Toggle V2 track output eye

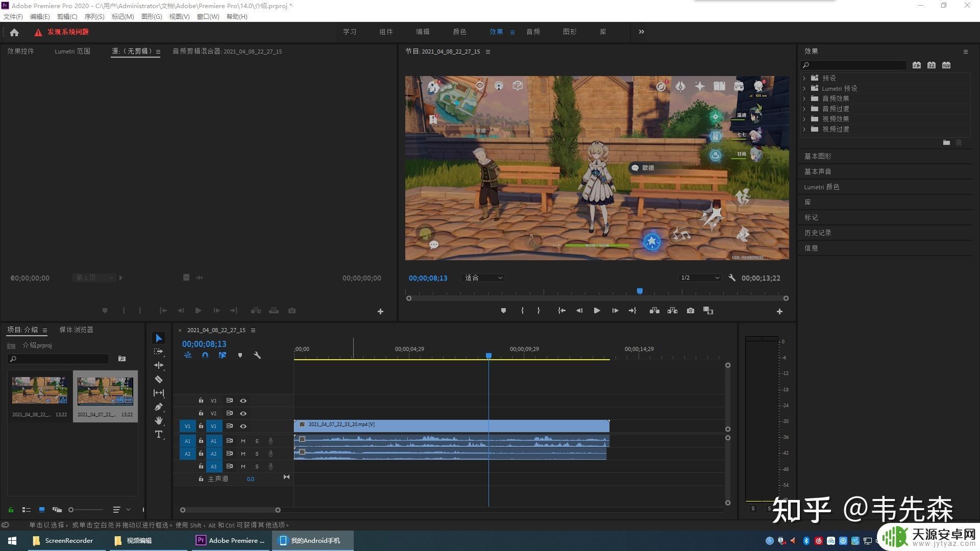coord(243,414)
